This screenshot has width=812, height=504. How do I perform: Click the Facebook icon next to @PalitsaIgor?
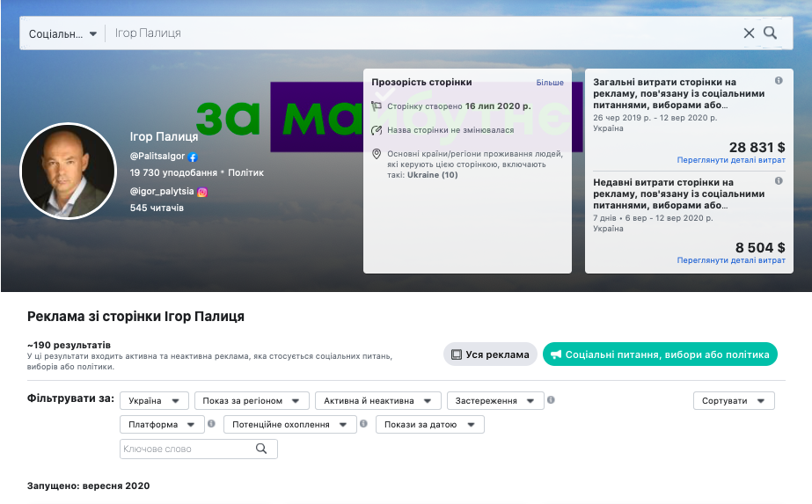[193, 157]
